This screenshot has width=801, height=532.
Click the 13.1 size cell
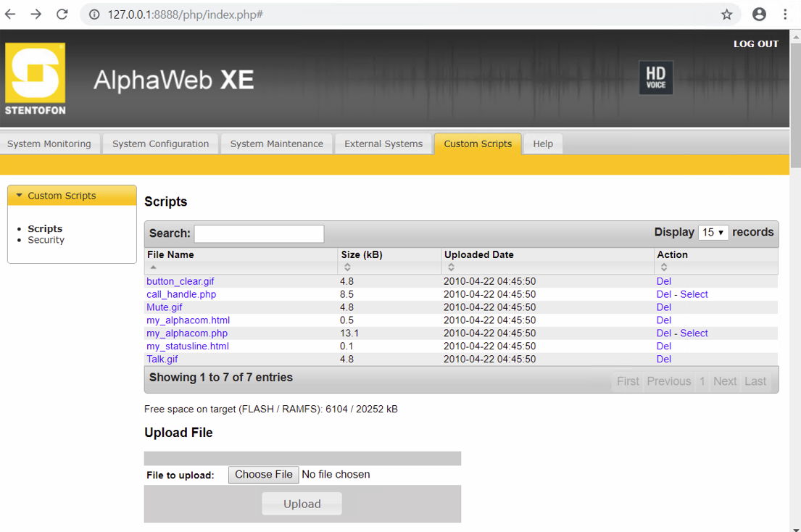click(349, 333)
